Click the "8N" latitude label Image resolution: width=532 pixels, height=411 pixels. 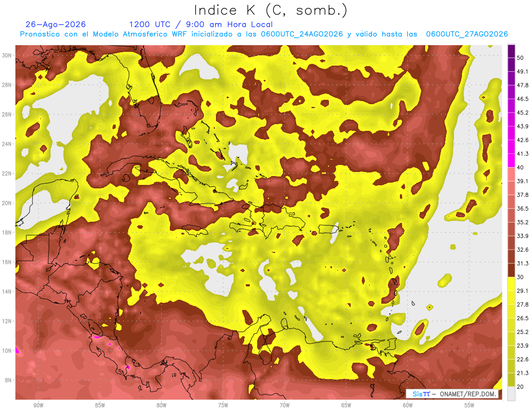click(x=8, y=380)
